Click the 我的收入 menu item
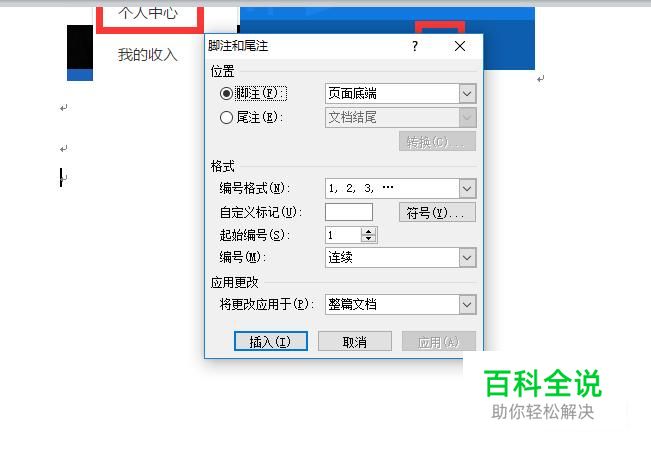The width and height of the screenshot is (651, 455). click(x=147, y=55)
